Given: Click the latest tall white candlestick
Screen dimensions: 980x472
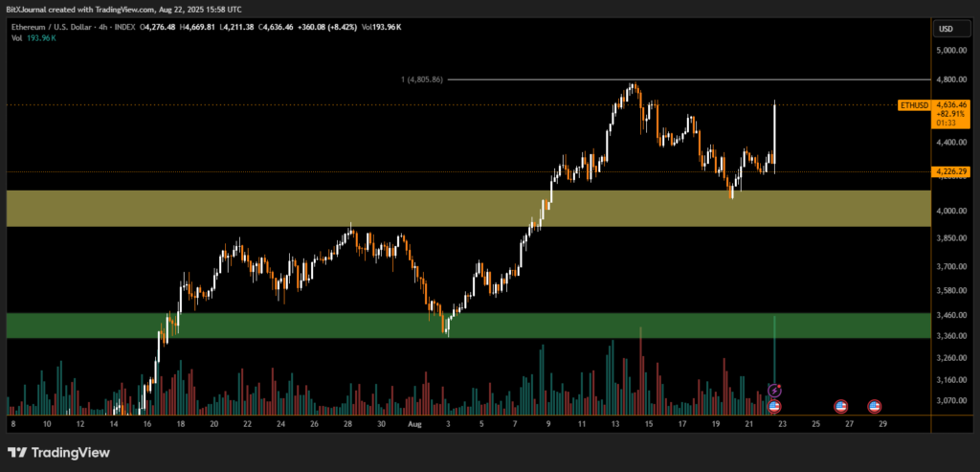Looking at the screenshot, I should 773,134.
